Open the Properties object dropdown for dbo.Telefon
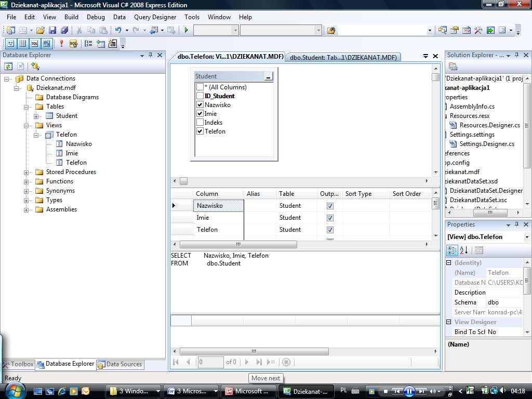This screenshot has width=532, height=399. [527, 237]
